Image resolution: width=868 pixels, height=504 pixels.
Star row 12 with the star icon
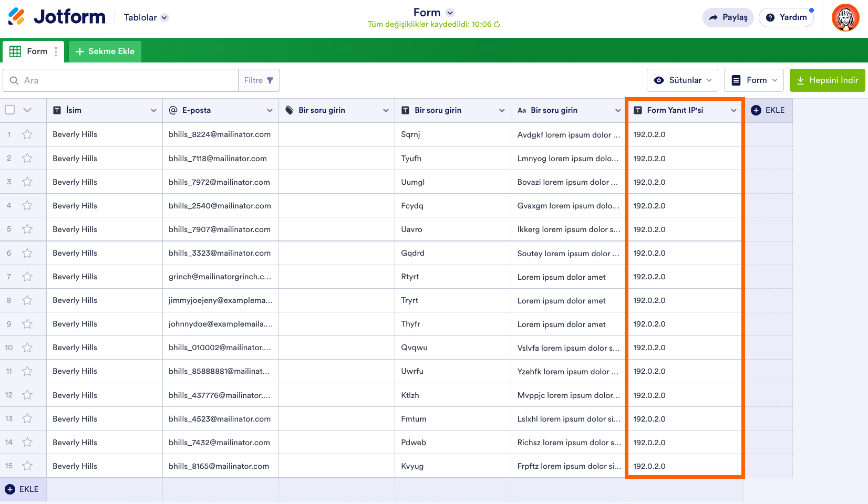click(27, 395)
